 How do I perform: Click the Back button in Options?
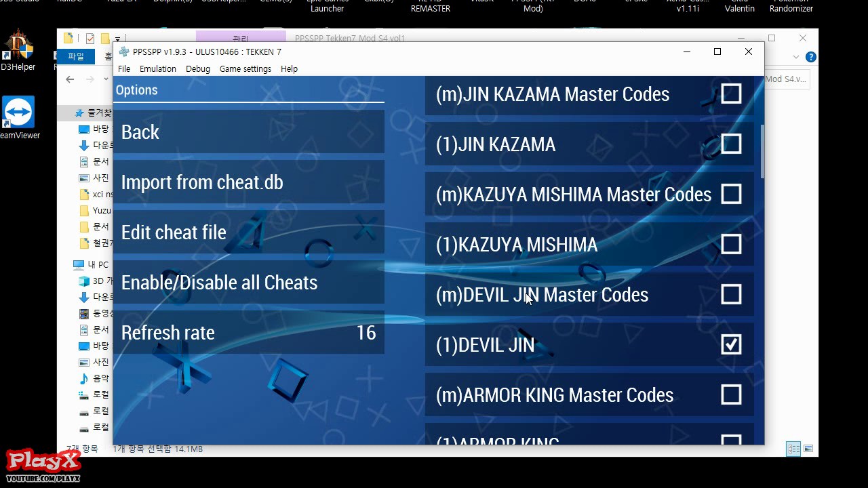coord(248,132)
